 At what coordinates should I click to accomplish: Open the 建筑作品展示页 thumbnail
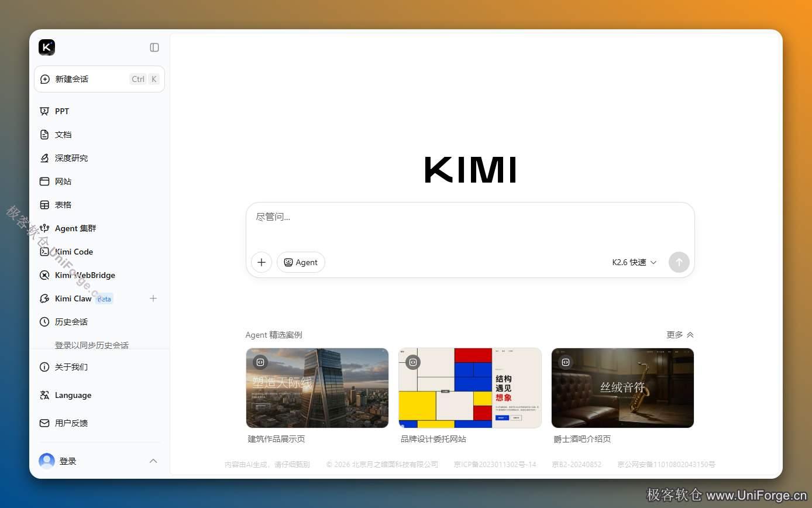317,388
